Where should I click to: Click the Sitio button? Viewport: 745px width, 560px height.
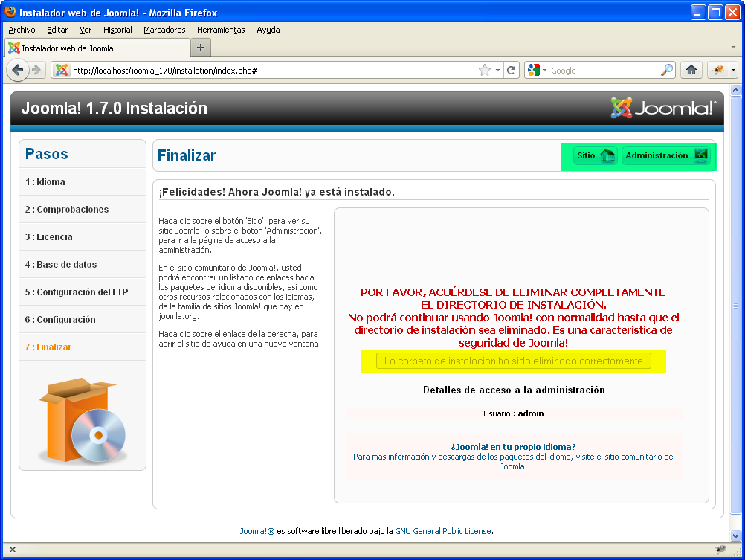click(596, 155)
